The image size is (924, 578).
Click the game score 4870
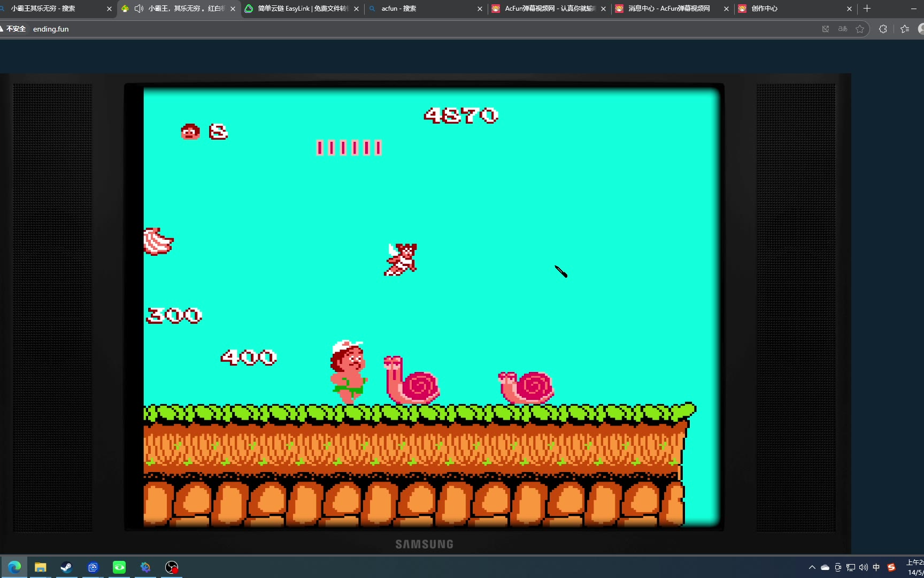pos(461,115)
